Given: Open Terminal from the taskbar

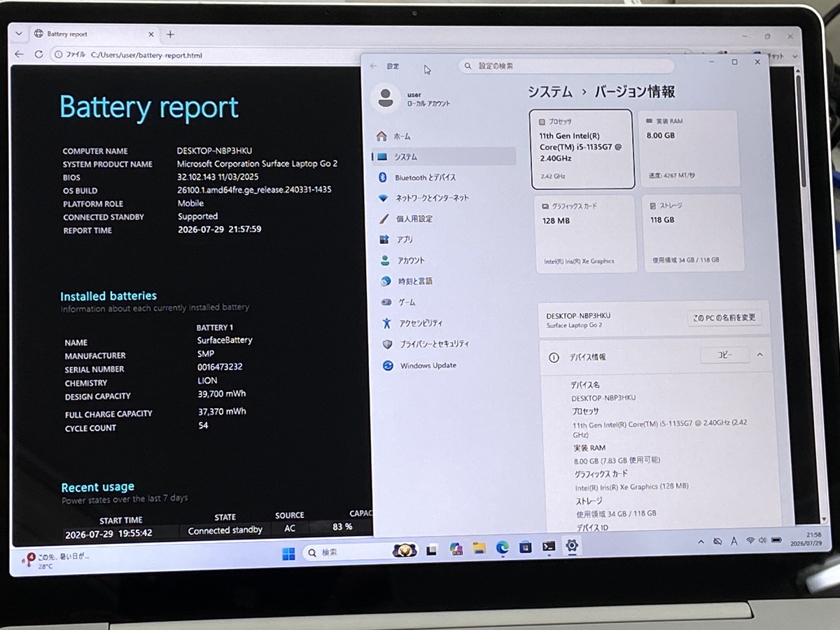Looking at the screenshot, I should point(549,546).
